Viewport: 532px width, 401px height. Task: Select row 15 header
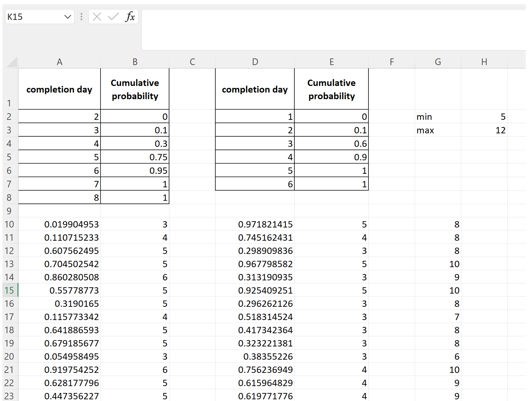(9, 290)
